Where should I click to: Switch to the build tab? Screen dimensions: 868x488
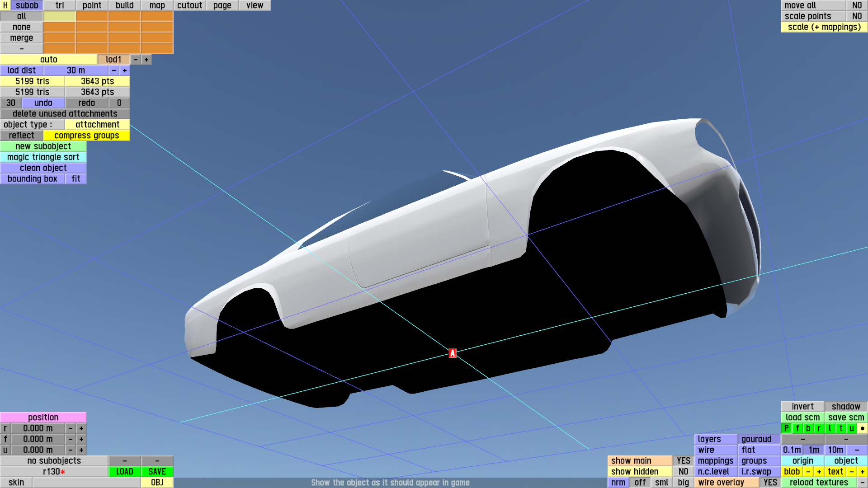click(124, 5)
